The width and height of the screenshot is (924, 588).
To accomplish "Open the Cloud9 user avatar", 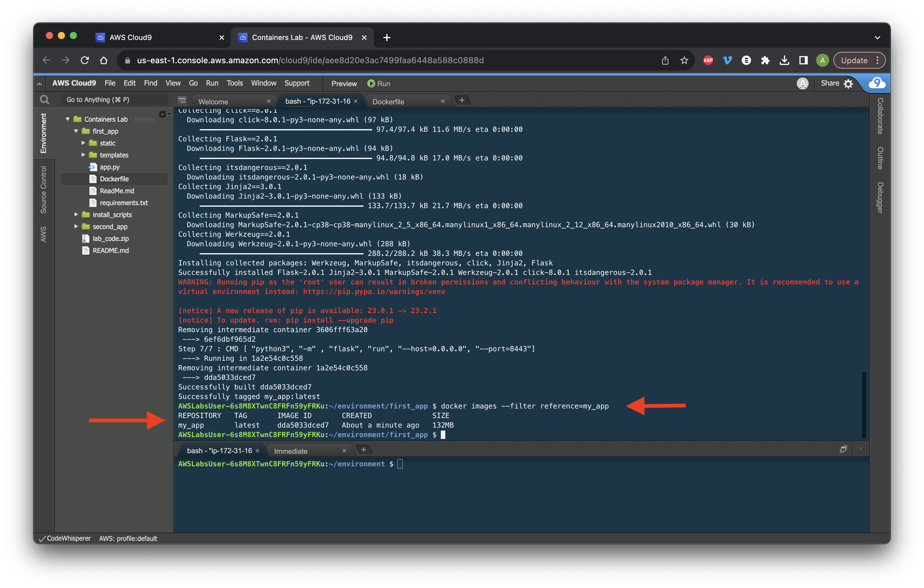I will [x=802, y=83].
